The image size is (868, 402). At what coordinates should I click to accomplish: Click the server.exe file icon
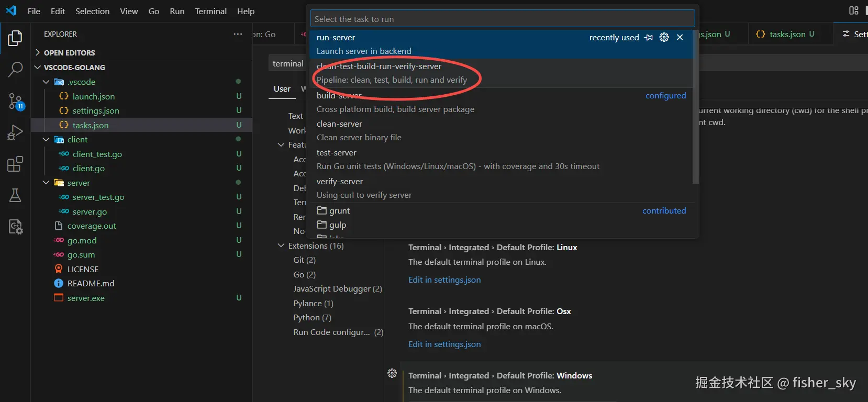click(59, 298)
